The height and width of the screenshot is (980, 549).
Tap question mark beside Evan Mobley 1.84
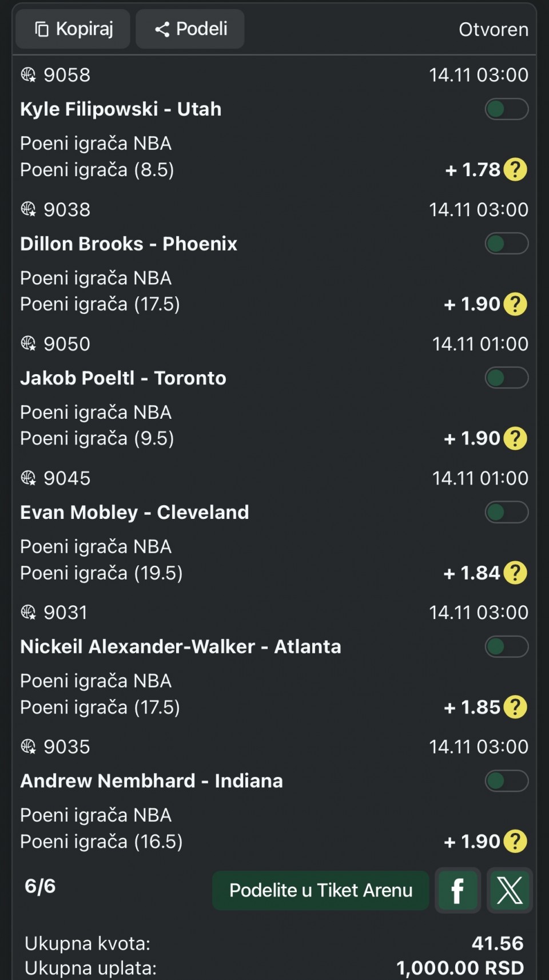click(515, 573)
